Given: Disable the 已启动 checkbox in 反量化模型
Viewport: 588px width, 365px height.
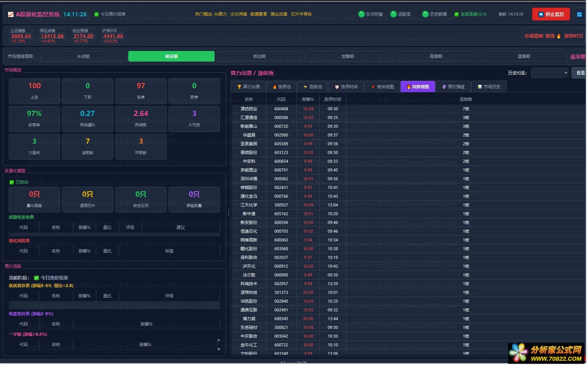Looking at the screenshot, I should point(11,182).
